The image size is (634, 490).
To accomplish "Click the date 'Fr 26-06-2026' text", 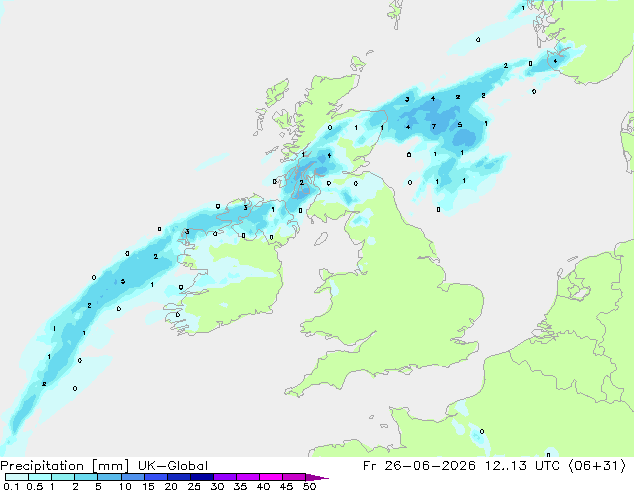I will 419,466.
